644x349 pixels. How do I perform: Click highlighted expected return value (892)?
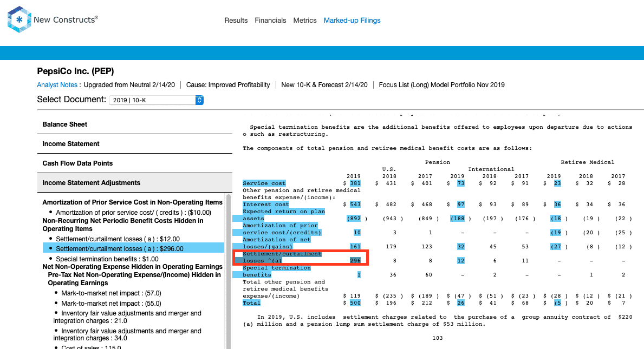(x=354, y=219)
